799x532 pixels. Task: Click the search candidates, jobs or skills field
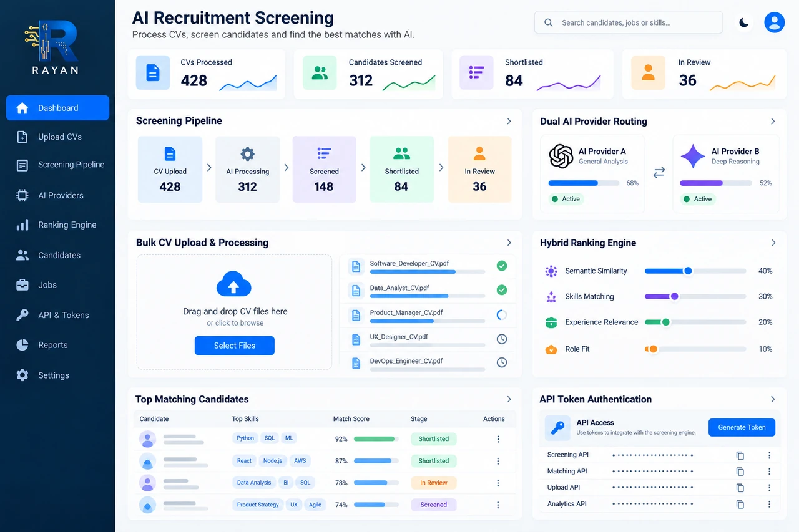coord(629,22)
